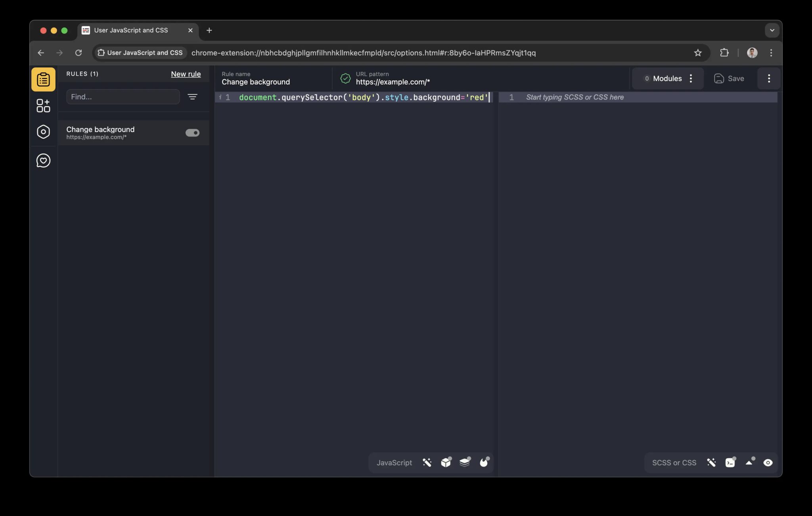Screen dimensions: 812x516
Task: Click the URL pattern validation badge
Action: pos(345,78)
